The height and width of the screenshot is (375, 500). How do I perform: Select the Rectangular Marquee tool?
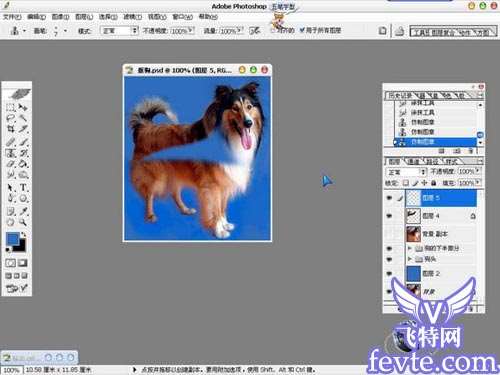point(11,107)
